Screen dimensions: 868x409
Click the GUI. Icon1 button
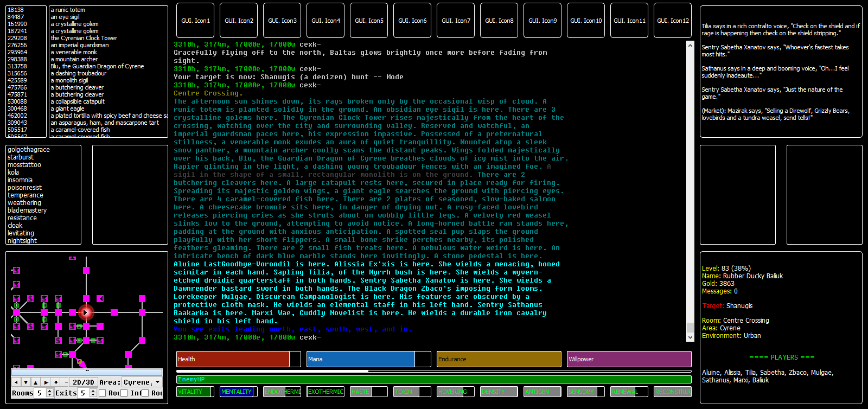195,21
